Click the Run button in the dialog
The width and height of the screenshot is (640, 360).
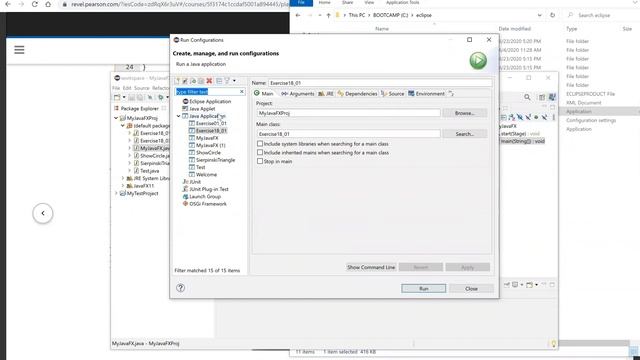424,289
